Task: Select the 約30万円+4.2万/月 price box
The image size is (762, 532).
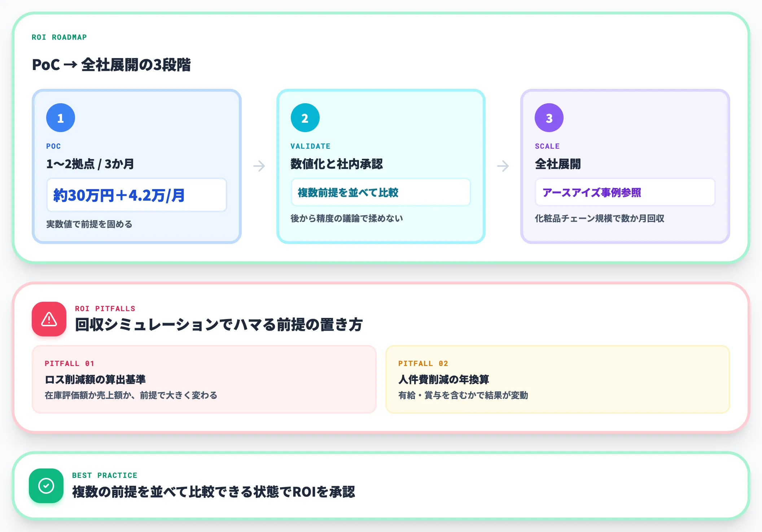Action: pos(137,195)
